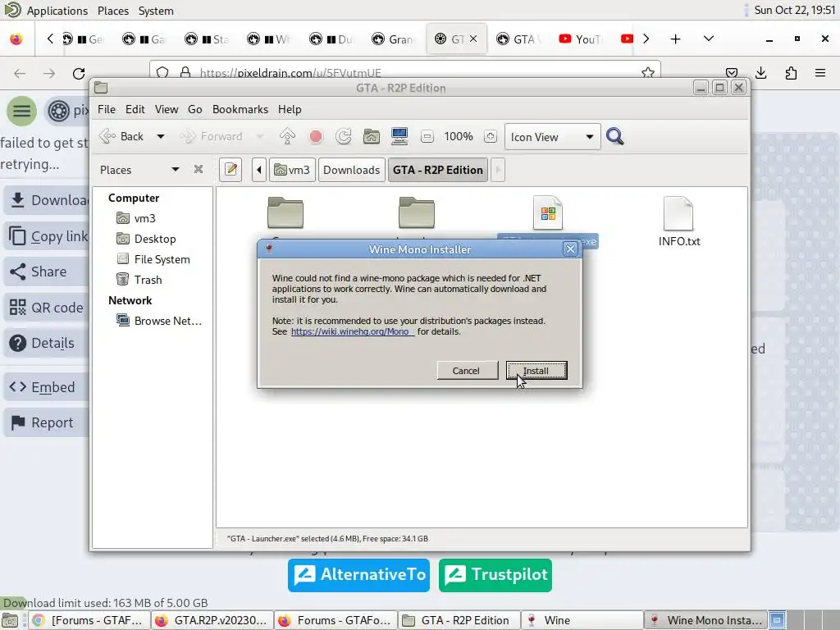This screenshot has width=840, height=630.
Task: Open the list all tabs chevron in Firefox
Action: pos(708,39)
